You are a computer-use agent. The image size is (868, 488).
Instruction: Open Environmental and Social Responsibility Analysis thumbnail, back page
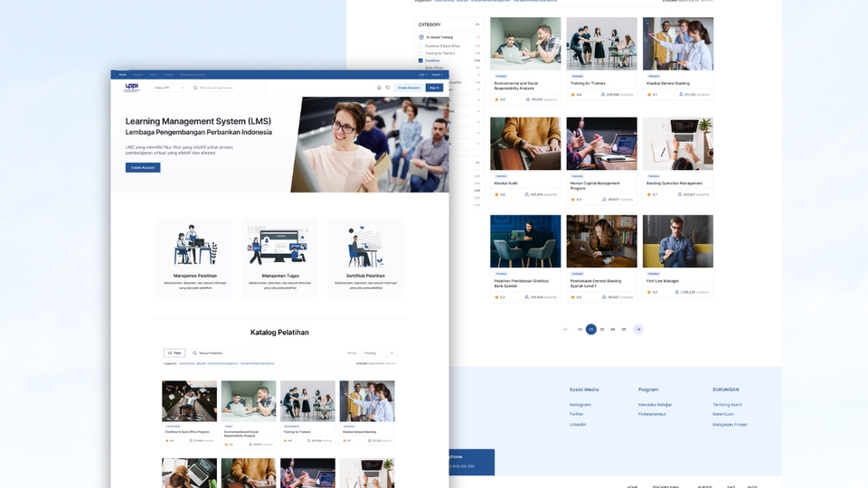click(525, 43)
